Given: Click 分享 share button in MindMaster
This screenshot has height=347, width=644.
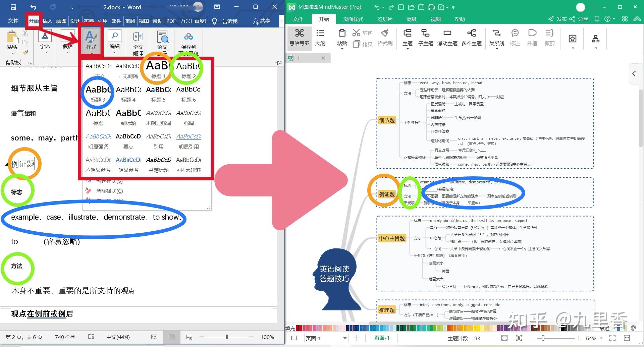Looking at the screenshot, I should click(x=579, y=19).
